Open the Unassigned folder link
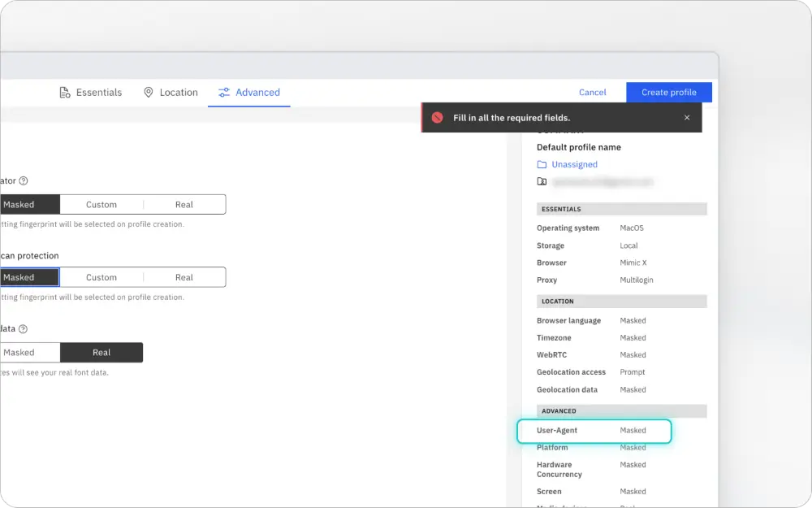The image size is (812, 508). tap(574, 164)
